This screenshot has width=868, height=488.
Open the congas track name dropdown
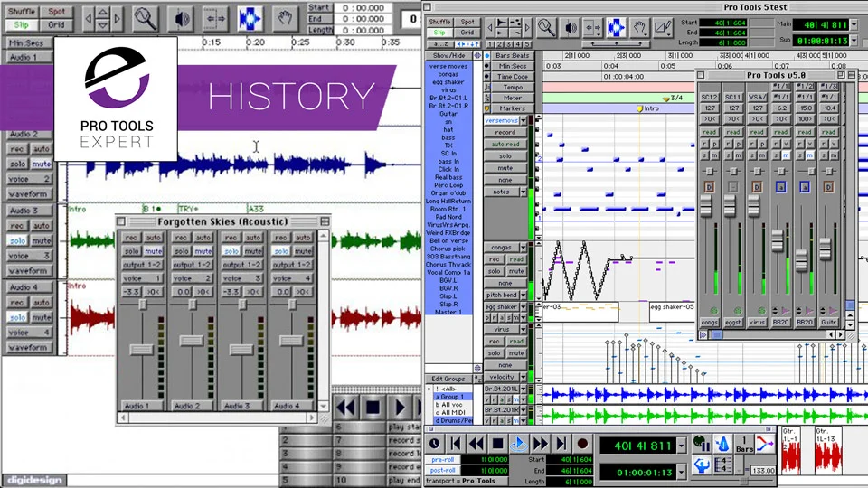[x=524, y=248]
